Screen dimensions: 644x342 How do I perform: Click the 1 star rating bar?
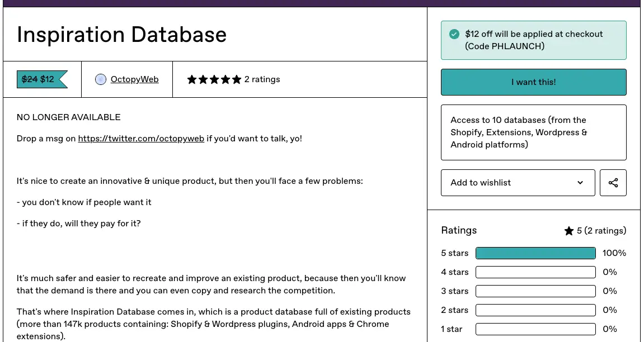pos(535,329)
